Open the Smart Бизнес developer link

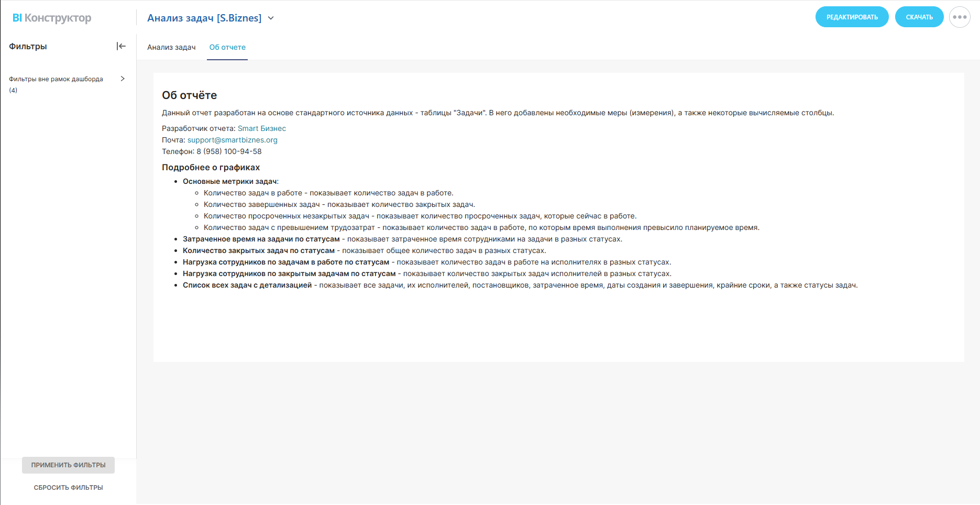(x=262, y=128)
